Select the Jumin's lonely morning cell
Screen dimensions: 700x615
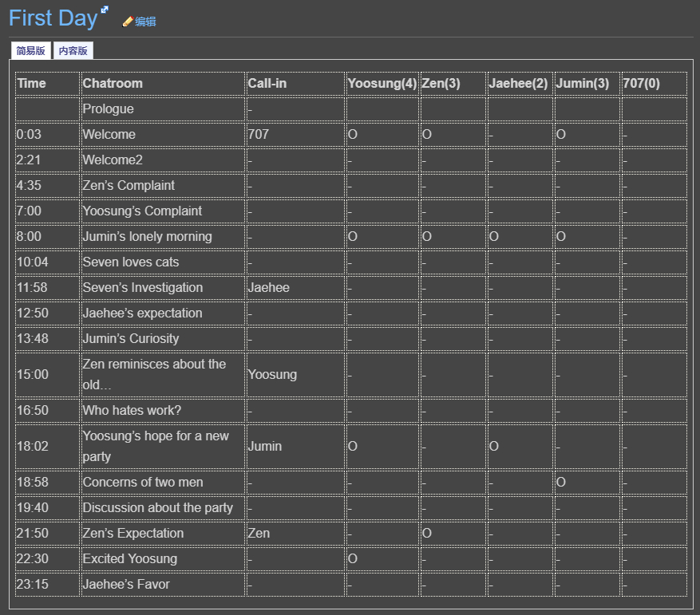164,236
